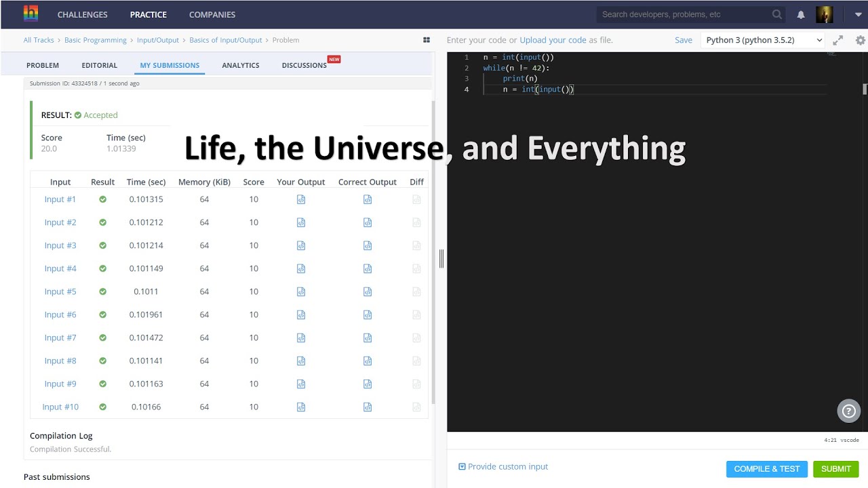
Task: Click the code editor vertical scrollbar
Action: click(865, 89)
